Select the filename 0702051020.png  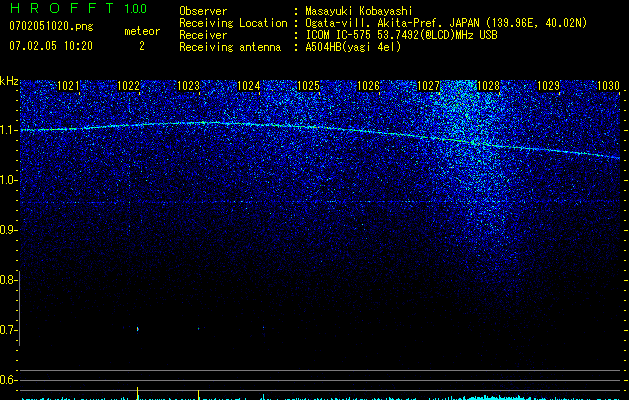[51, 26]
